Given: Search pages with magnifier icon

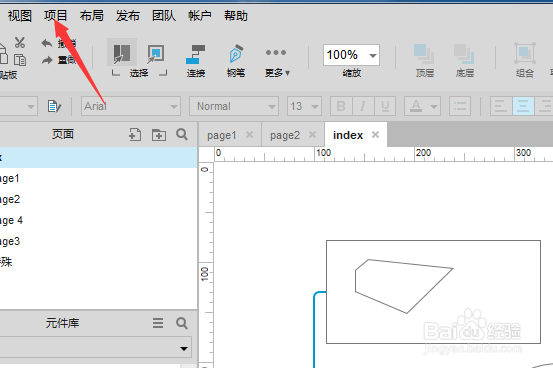Looking at the screenshot, I should (182, 134).
